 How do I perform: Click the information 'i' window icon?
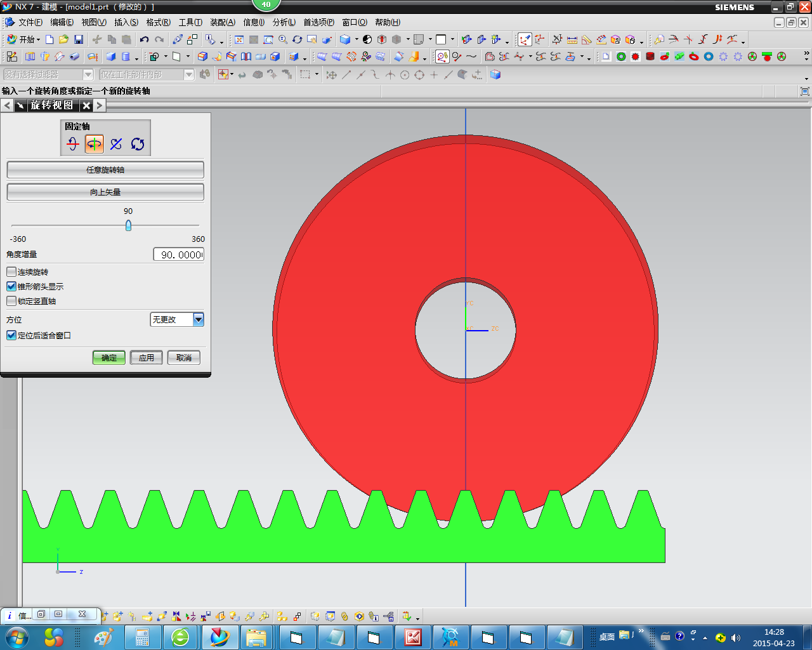(x=10, y=615)
